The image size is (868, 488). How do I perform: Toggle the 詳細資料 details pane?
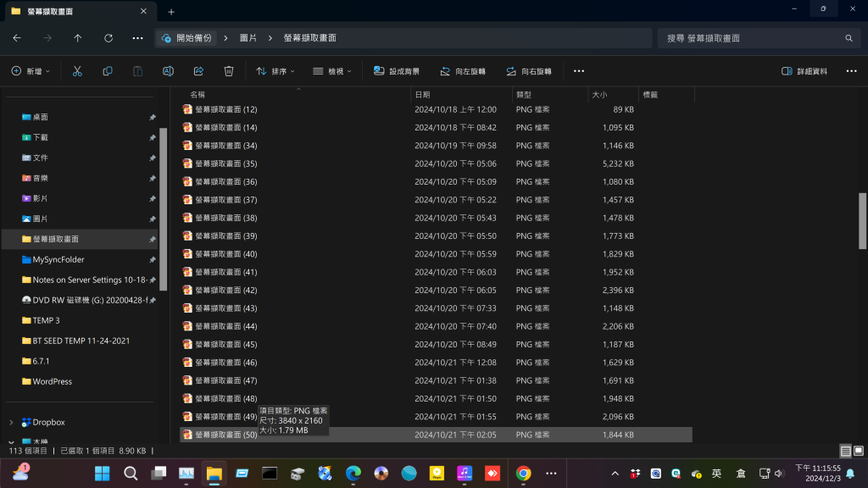[804, 71]
